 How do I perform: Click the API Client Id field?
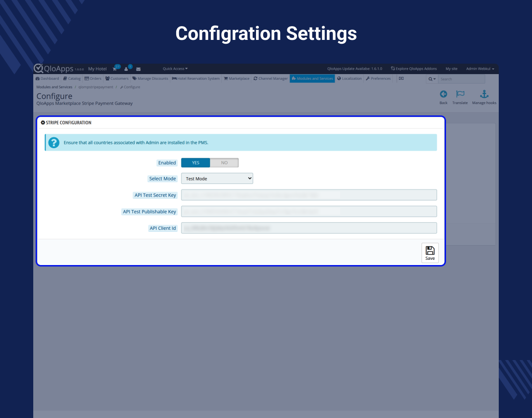309,228
